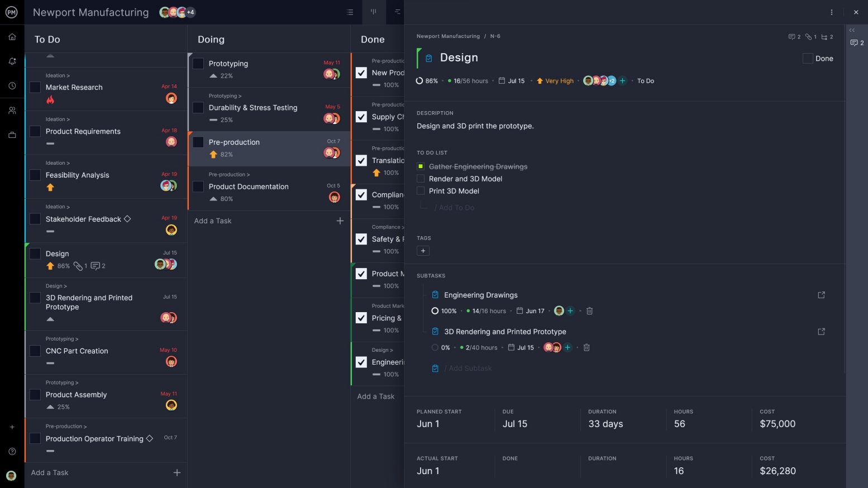Viewport: 868px width, 488px height.
Task: Open the Gantt view icon in top toolbar
Action: pyautogui.click(x=397, y=12)
